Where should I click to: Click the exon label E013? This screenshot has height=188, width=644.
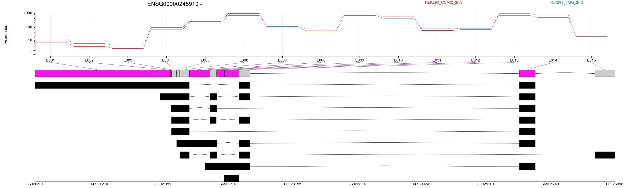point(514,60)
